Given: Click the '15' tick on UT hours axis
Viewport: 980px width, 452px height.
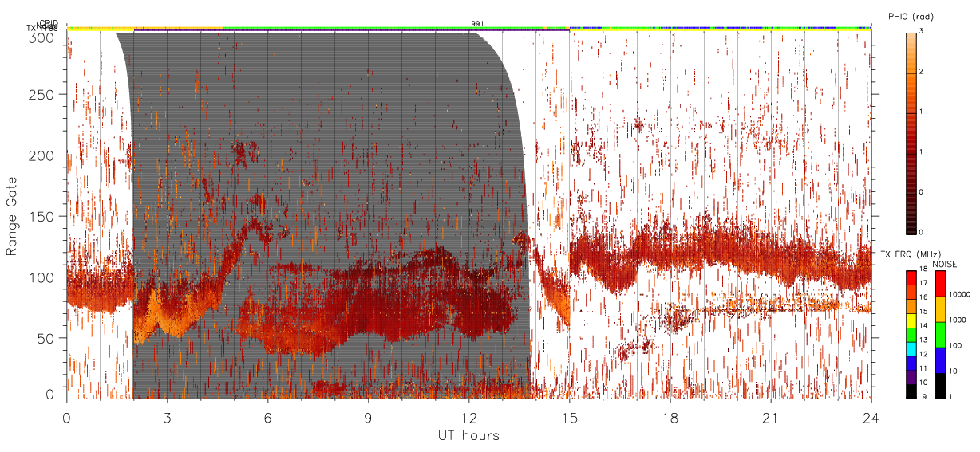Looking at the screenshot, I should [x=569, y=418].
